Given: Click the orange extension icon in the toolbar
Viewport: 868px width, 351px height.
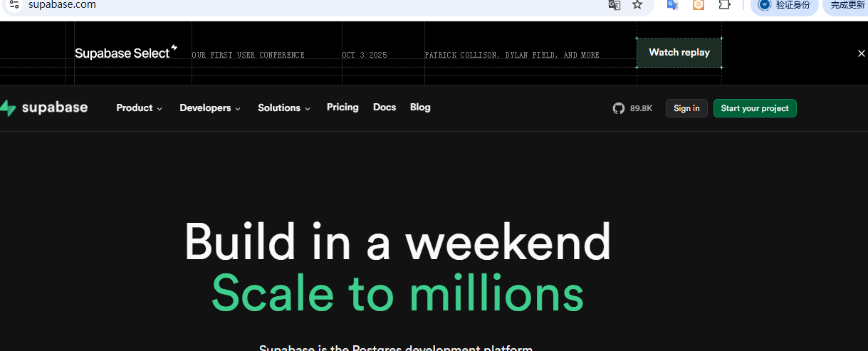Looking at the screenshot, I should (x=699, y=5).
